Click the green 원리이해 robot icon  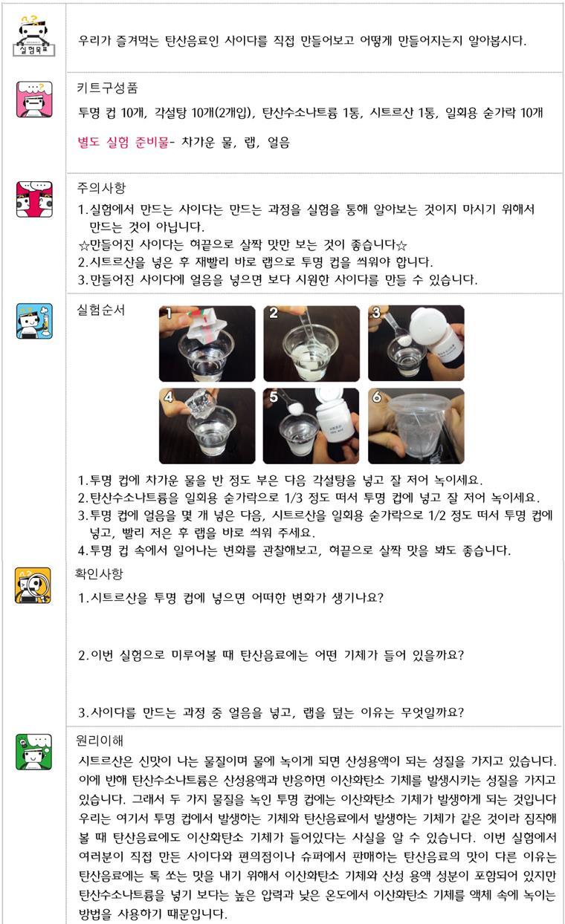tap(33, 751)
